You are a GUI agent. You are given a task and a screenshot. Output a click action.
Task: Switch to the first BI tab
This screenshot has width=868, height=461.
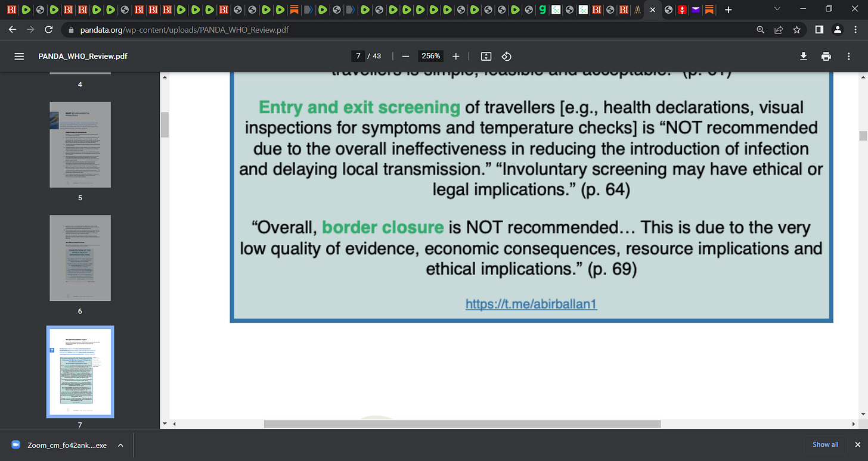[x=11, y=10]
